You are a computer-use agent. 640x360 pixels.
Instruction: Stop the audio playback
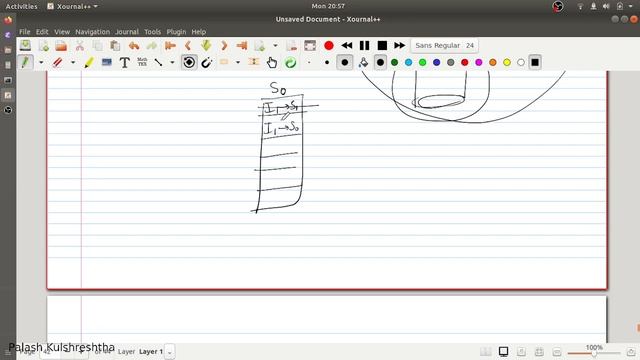tap(382, 45)
